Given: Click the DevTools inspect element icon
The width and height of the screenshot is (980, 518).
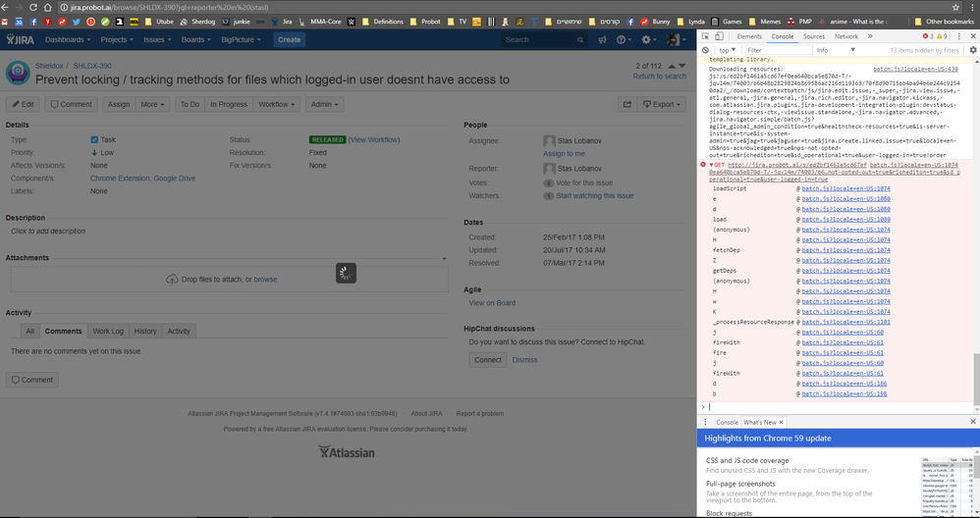Looking at the screenshot, I should (x=705, y=36).
